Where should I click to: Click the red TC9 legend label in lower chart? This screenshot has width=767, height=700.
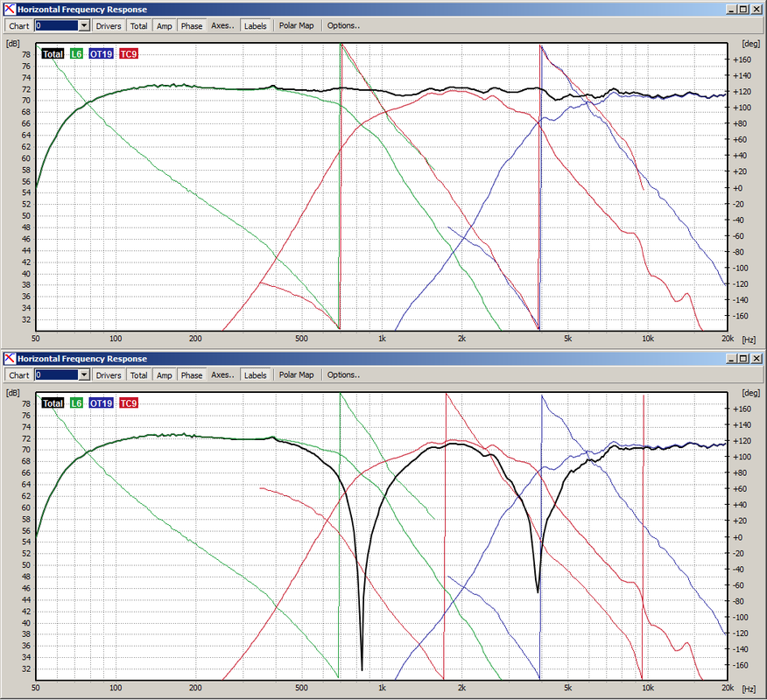pyautogui.click(x=129, y=402)
